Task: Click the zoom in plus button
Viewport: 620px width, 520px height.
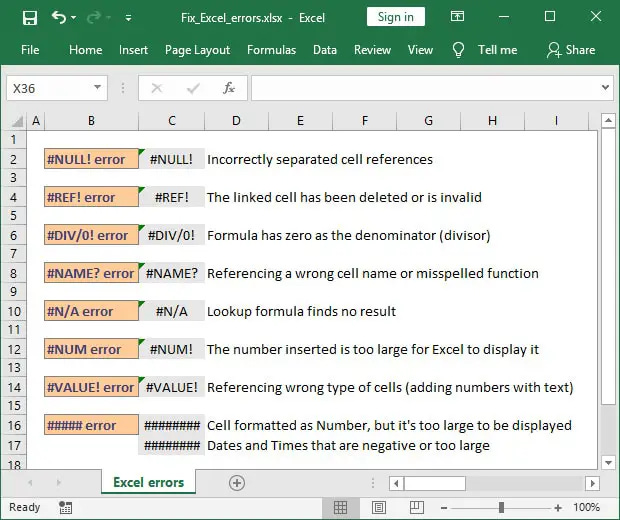Action: coord(558,508)
